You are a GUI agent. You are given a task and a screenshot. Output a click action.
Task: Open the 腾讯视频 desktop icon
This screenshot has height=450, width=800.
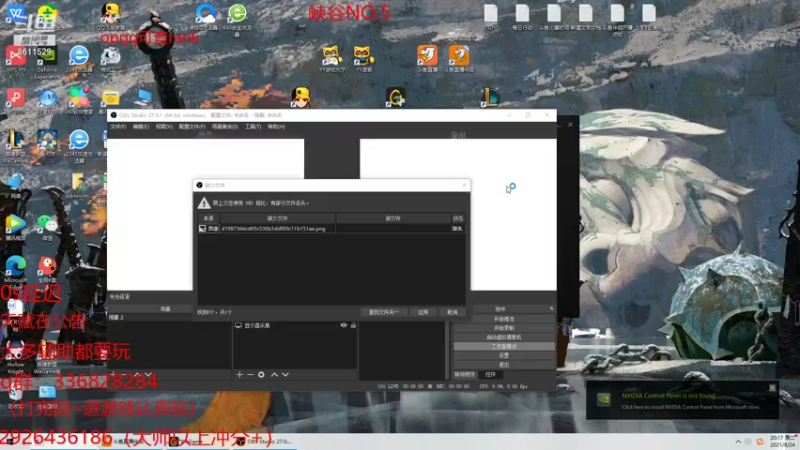pos(15,228)
